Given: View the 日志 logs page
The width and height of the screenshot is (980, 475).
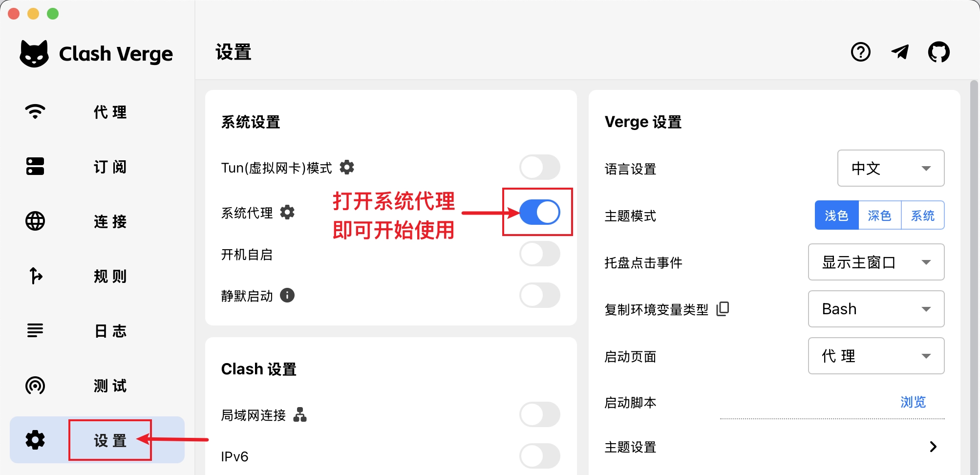Looking at the screenshot, I should (x=109, y=331).
